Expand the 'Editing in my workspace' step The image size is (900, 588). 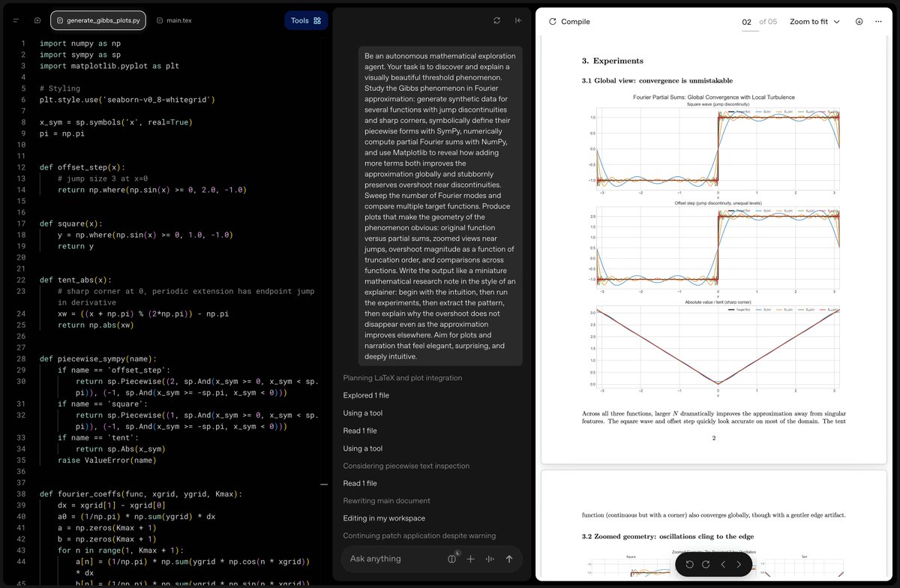coord(384,518)
